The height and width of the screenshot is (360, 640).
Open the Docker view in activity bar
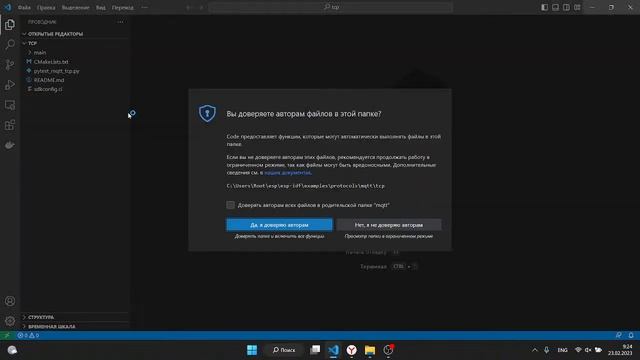coord(10,145)
